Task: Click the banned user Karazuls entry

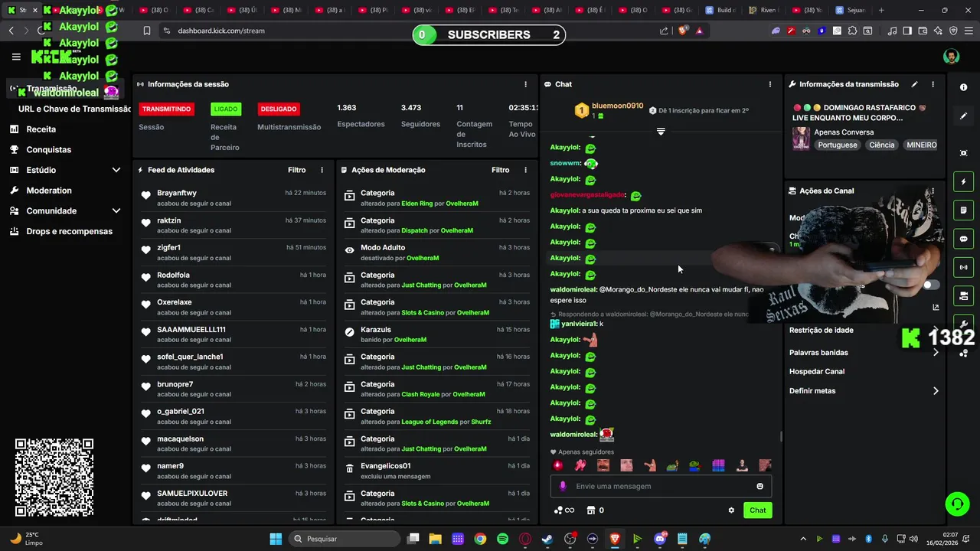Action: (436, 334)
